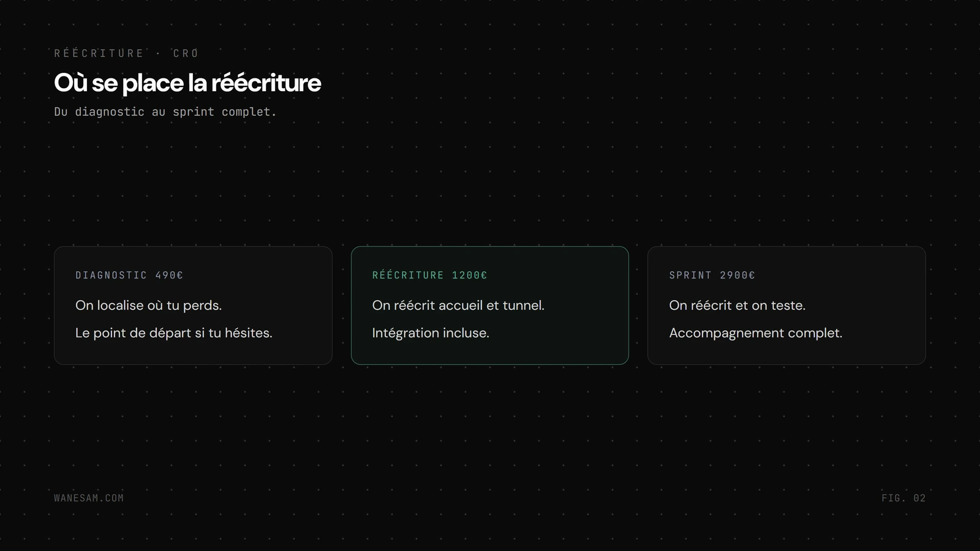Click the 'SPRINT 2900€' card title
The width and height of the screenshot is (980, 551).
tap(712, 275)
